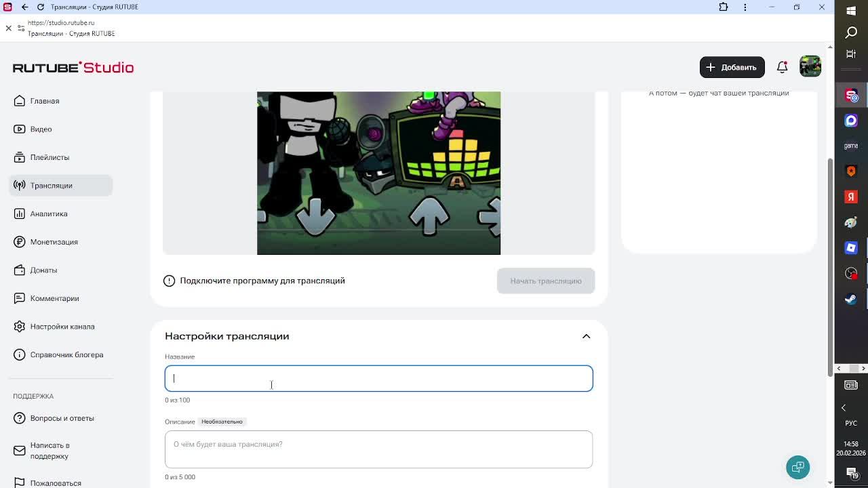Click the Написать в поддержку envelope icon
Screen dimensions: 868x488
(19, 451)
